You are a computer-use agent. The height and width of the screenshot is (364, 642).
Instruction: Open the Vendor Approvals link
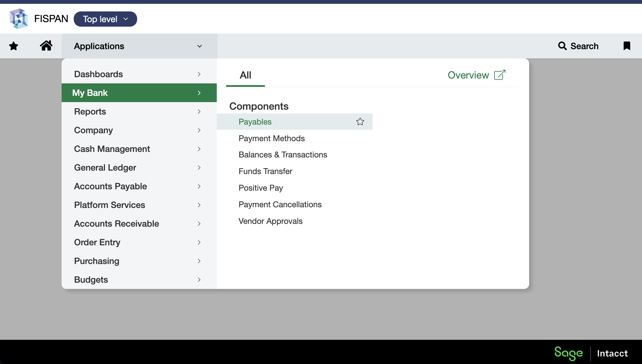pyautogui.click(x=270, y=221)
